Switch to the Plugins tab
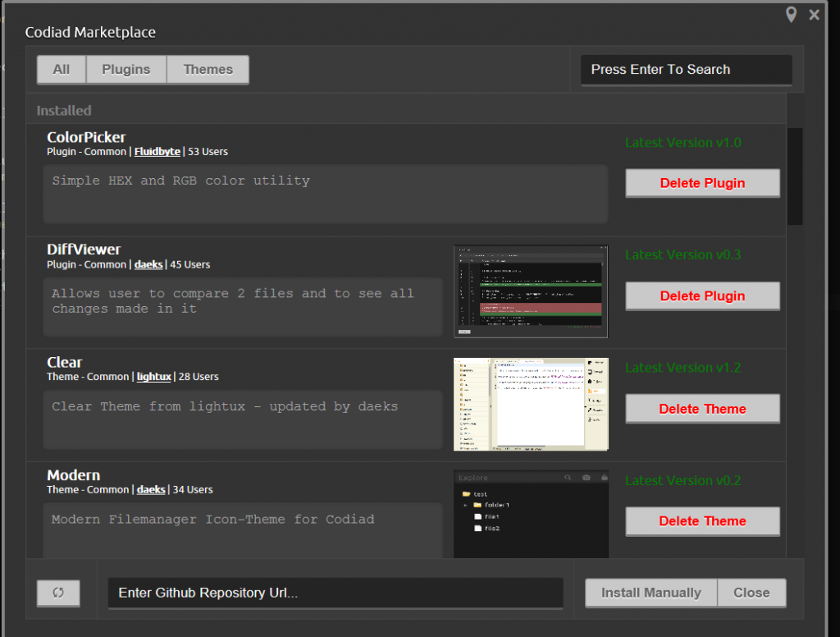 [x=126, y=69]
